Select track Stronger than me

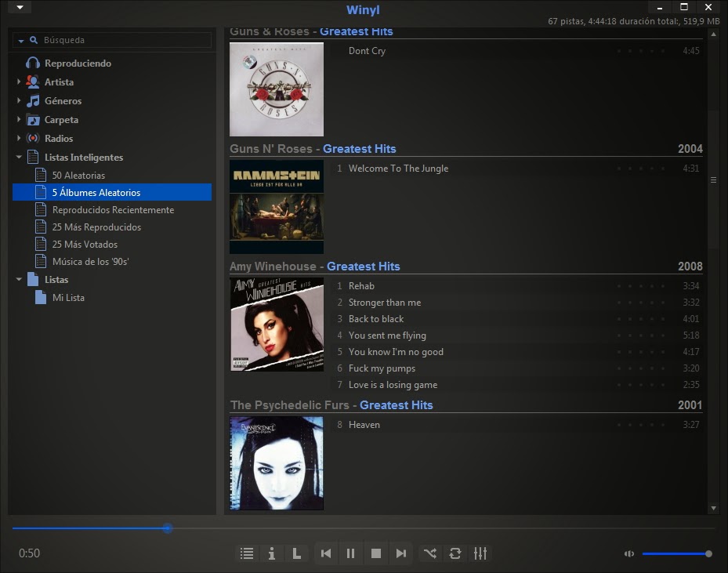[517, 303]
